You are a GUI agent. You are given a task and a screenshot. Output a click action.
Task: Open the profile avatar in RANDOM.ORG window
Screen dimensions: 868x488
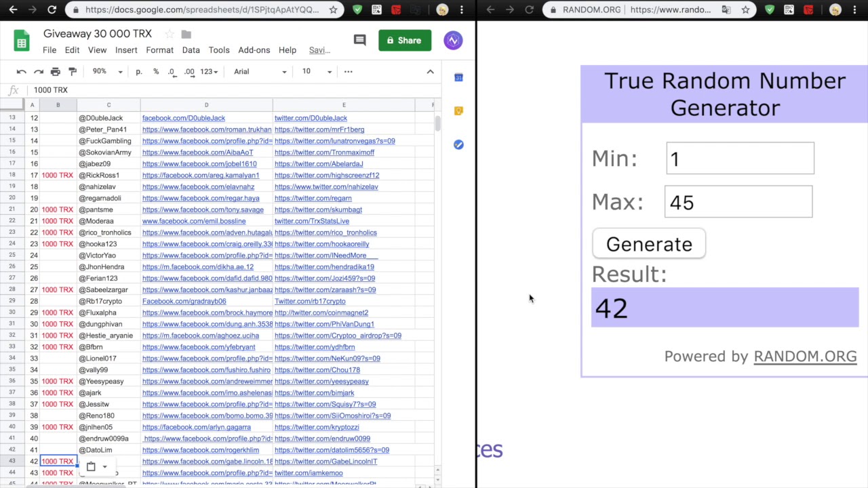coord(835,10)
